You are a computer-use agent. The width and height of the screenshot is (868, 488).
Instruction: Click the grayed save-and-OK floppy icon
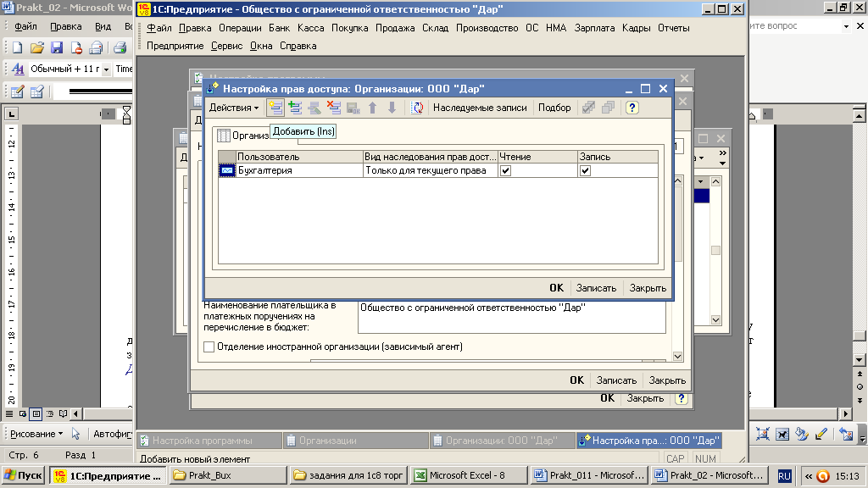tap(353, 108)
